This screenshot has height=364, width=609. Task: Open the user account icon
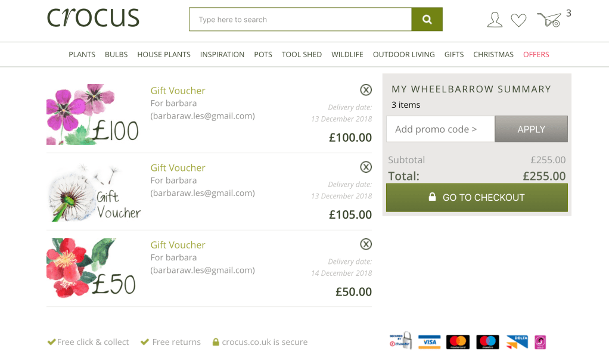pos(495,20)
